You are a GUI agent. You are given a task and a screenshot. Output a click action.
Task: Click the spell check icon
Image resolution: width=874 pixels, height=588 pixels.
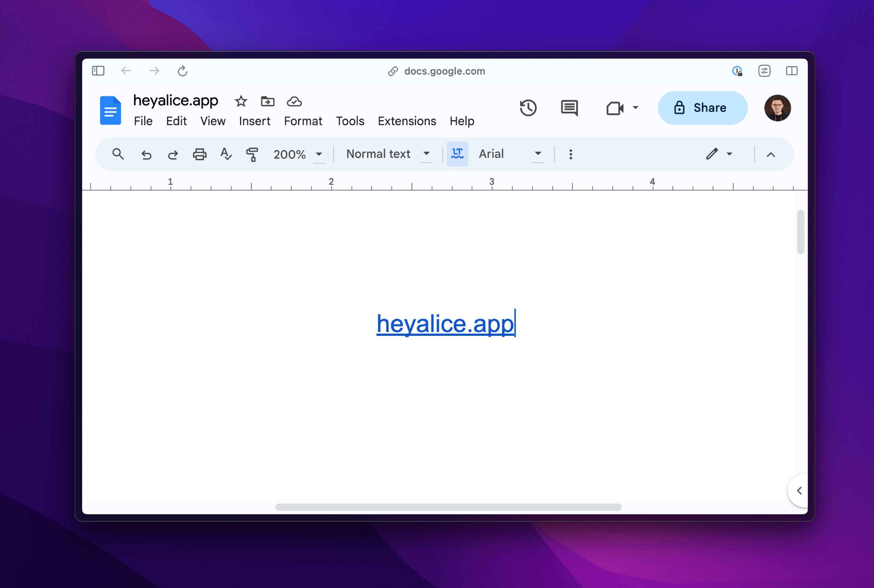tap(226, 154)
